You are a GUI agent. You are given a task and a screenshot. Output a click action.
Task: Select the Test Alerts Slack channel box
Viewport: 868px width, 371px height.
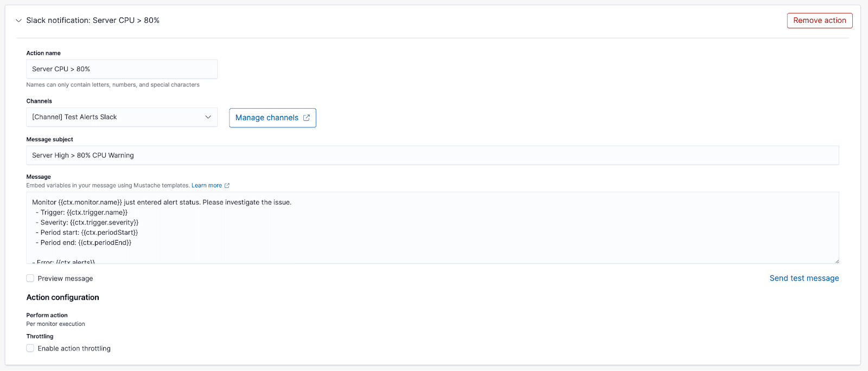pos(114,117)
